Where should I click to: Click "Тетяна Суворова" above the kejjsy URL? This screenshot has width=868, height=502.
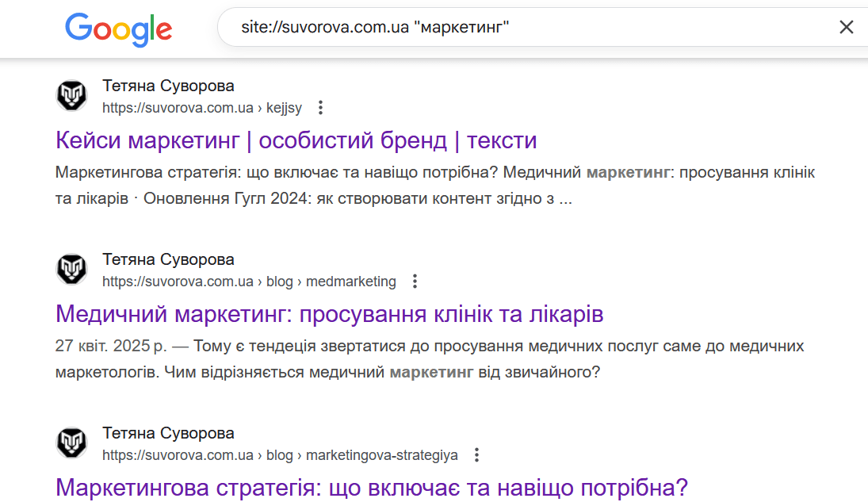point(168,86)
